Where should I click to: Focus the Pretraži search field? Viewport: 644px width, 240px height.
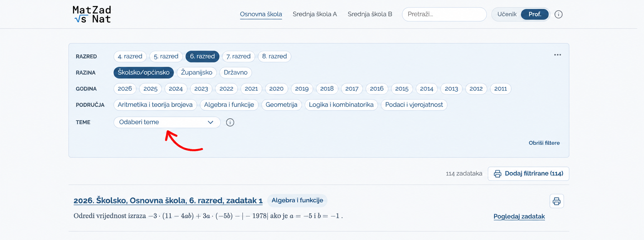[444, 14]
